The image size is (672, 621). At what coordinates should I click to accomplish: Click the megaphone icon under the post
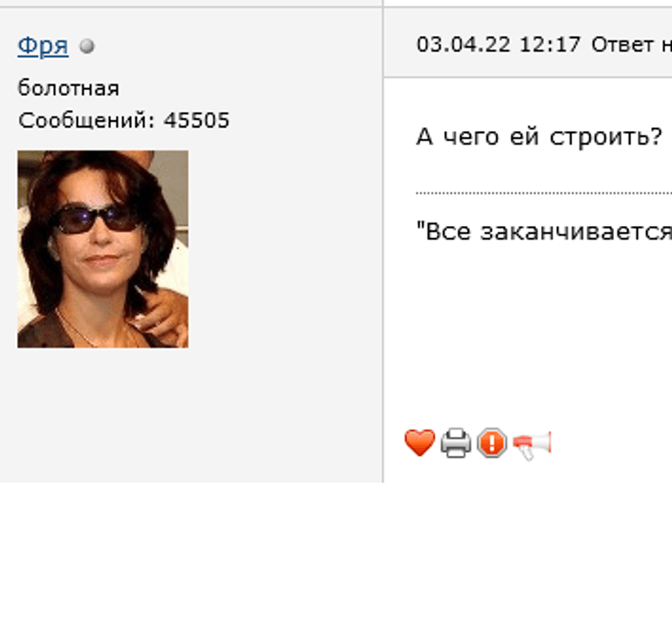532,445
